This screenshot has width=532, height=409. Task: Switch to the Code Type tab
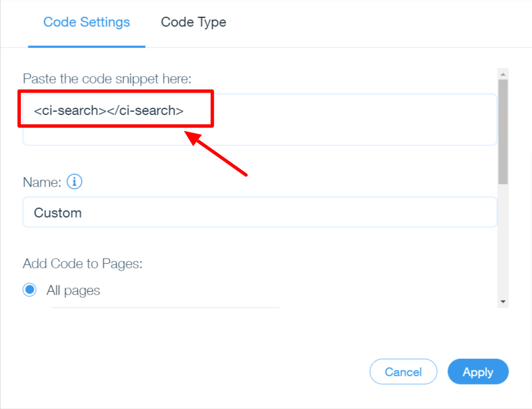[193, 22]
